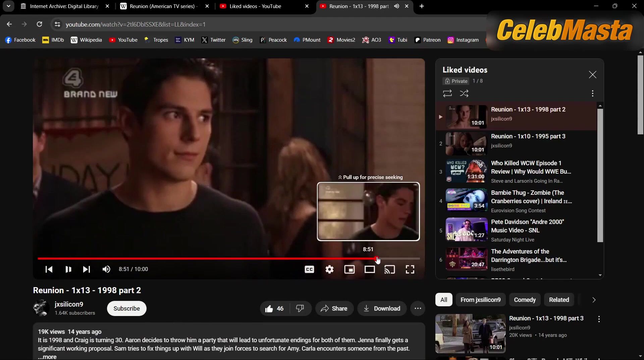The width and height of the screenshot is (644, 360).
Task: Show more filter chips with right arrow
Action: pos(594,300)
